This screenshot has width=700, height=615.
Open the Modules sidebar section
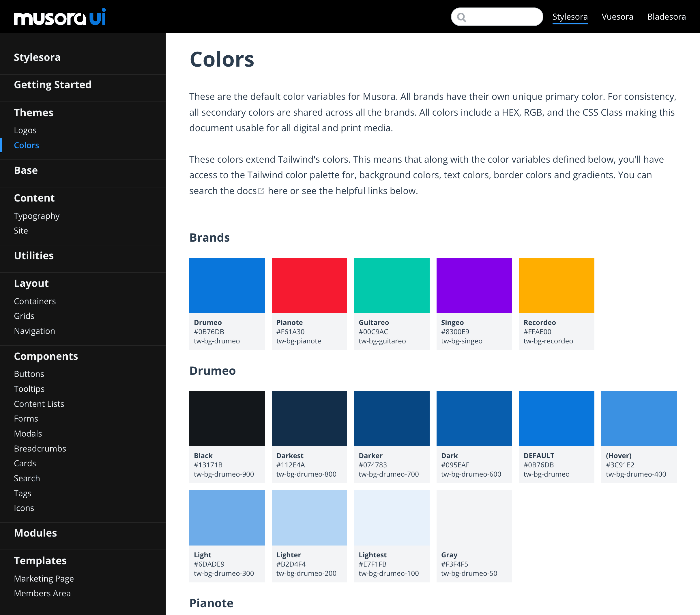pyautogui.click(x=35, y=533)
